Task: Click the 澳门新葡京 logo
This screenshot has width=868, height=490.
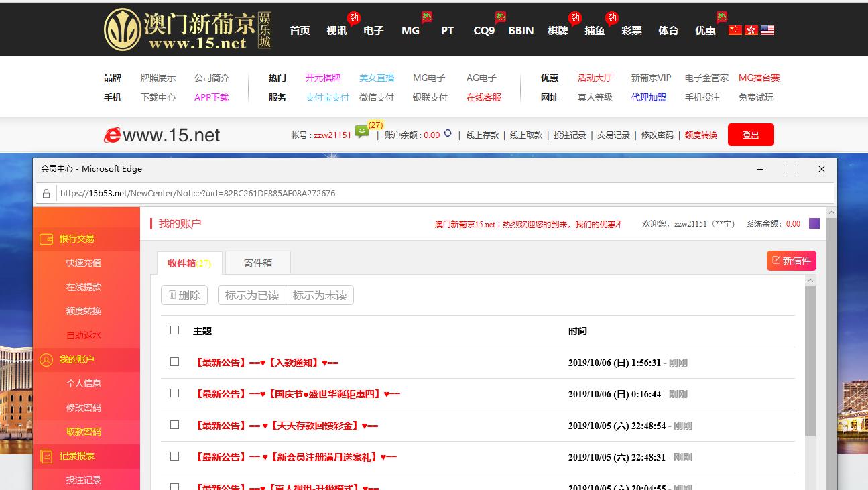Action: [188, 29]
